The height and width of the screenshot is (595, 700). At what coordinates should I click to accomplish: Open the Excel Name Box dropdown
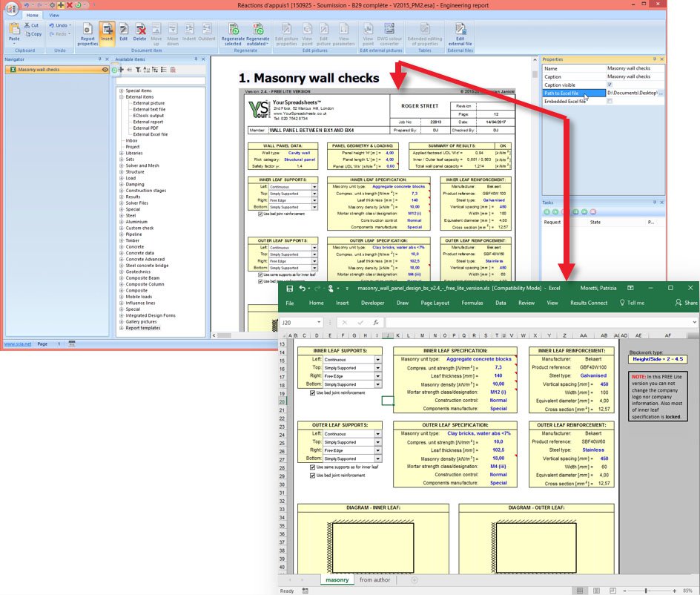(318, 323)
